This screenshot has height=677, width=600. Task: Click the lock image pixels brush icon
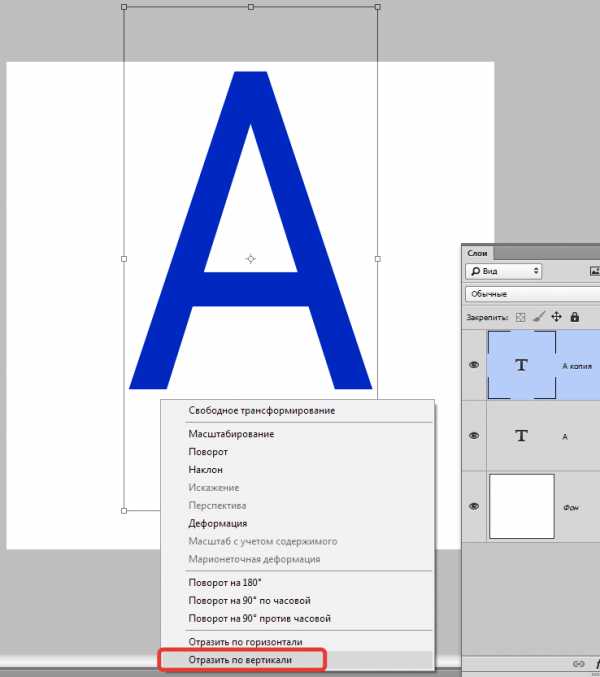coord(538,317)
